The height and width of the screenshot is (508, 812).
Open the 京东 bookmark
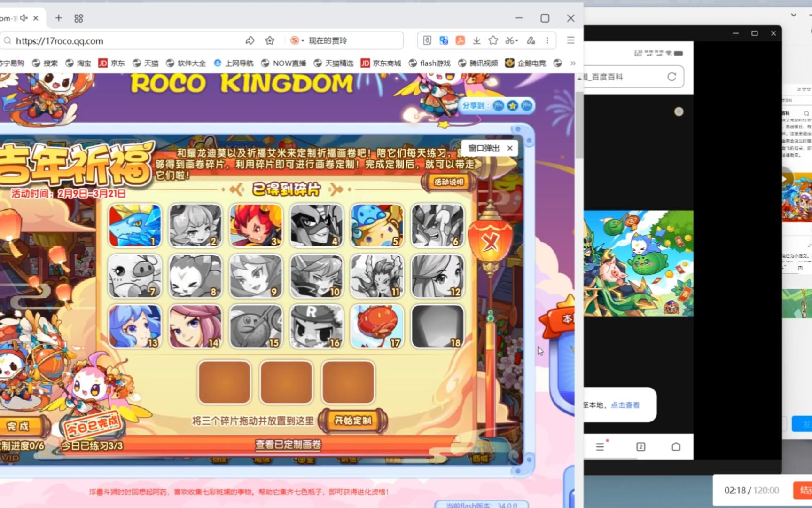(111, 63)
